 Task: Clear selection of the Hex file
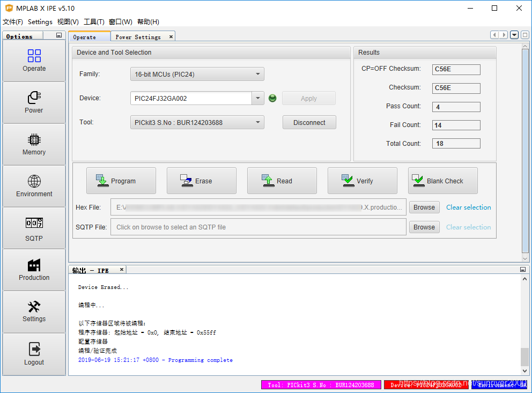468,207
